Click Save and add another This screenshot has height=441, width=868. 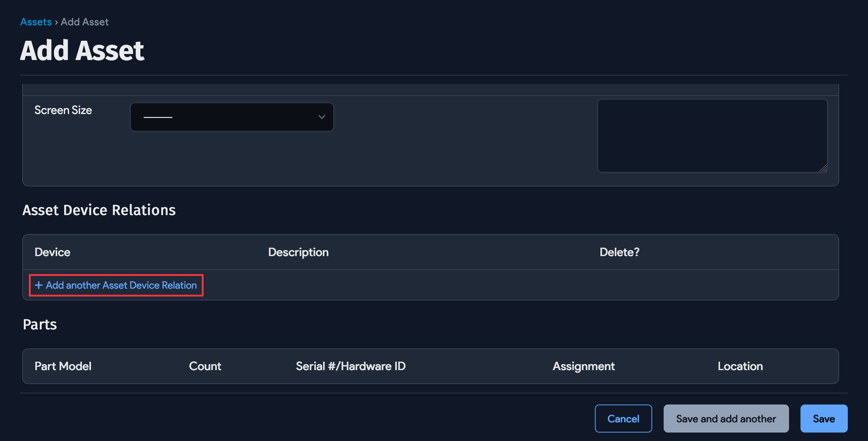[x=726, y=418]
